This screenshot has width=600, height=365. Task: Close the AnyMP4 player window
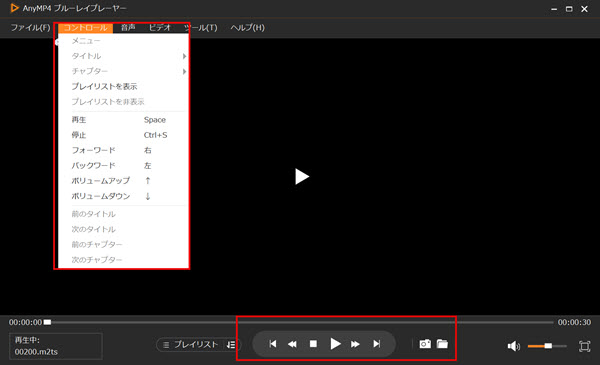[584, 9]
